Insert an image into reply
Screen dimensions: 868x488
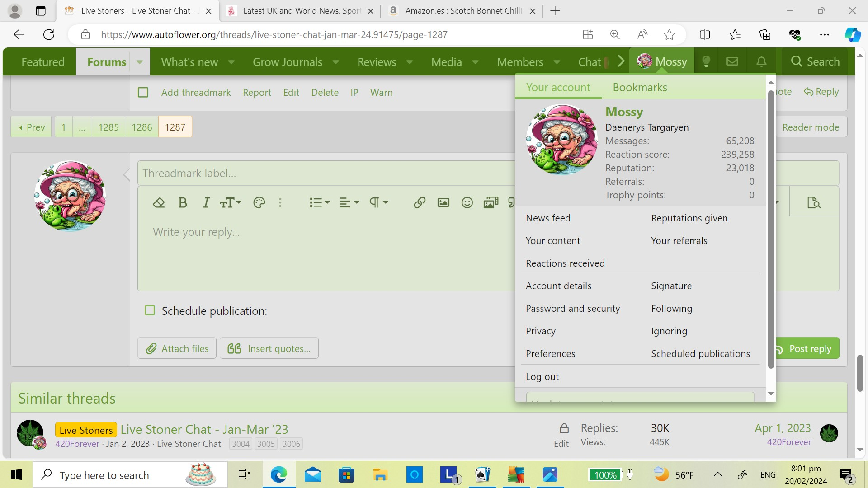(443, 203)
